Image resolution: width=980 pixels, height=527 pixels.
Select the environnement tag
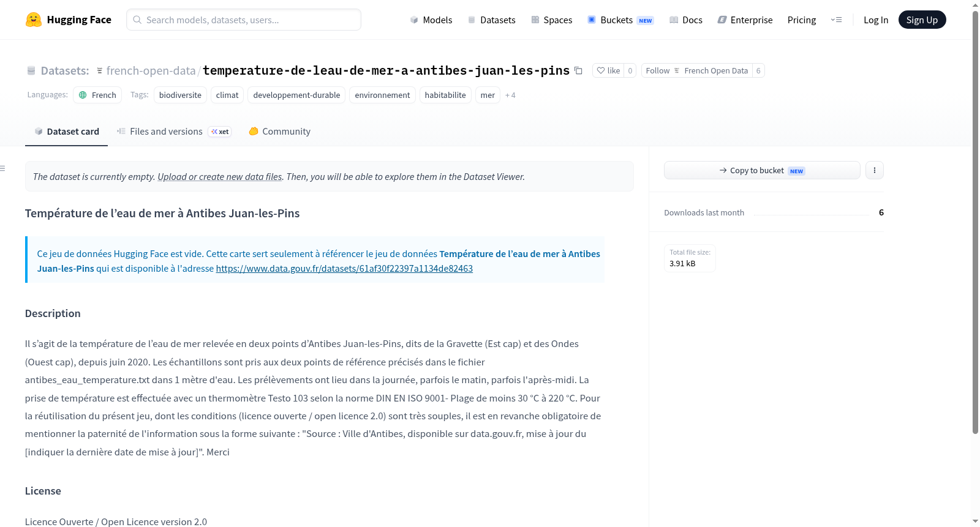(382, 95)
